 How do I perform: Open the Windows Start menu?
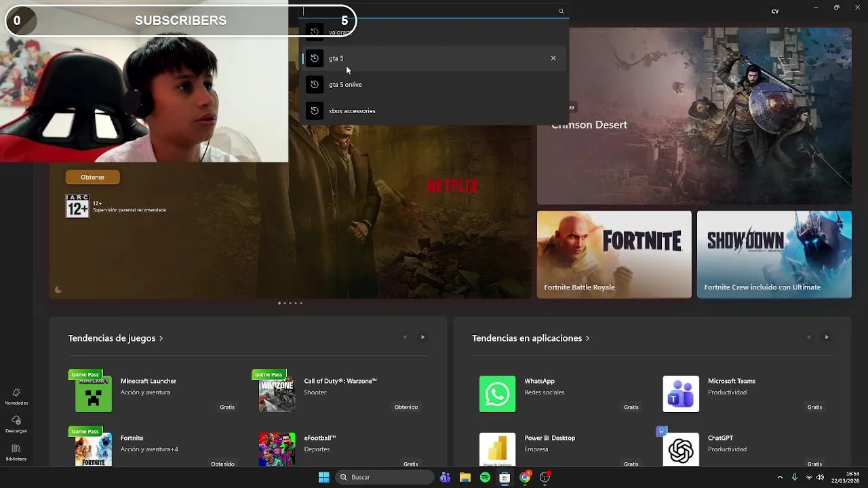(x=324, y=477)
